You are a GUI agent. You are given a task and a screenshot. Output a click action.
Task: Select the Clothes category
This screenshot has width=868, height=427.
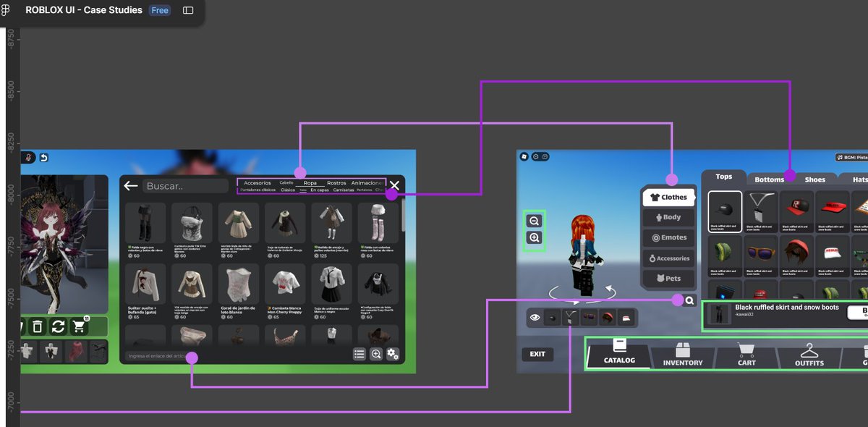point(668,197)
